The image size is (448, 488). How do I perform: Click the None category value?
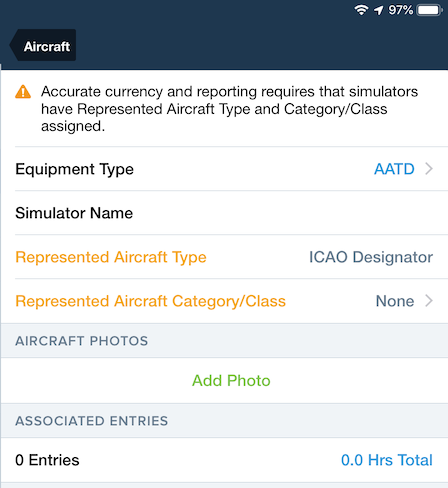coord(395,301)
